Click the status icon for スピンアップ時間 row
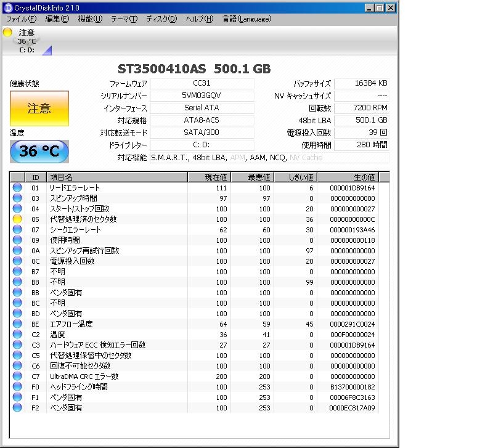The height and width of the screenshot is (448, 493). click(x=17, y=198)
